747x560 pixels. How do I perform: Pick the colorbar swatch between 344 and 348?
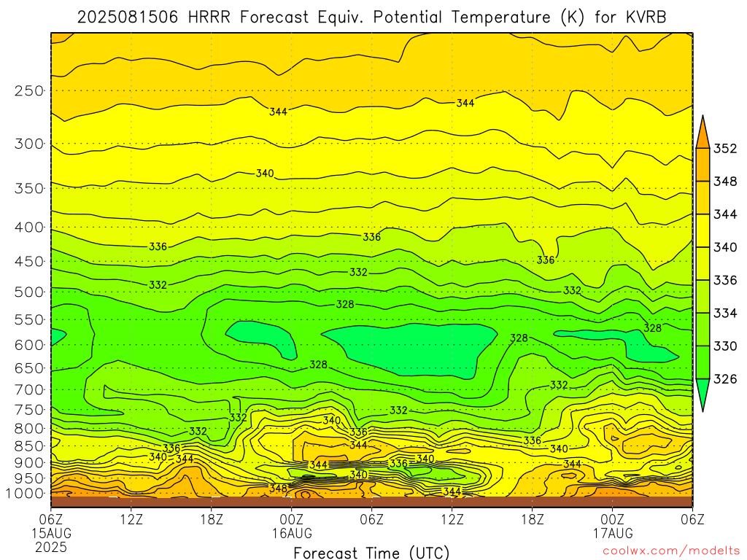[x=703, y=198]
